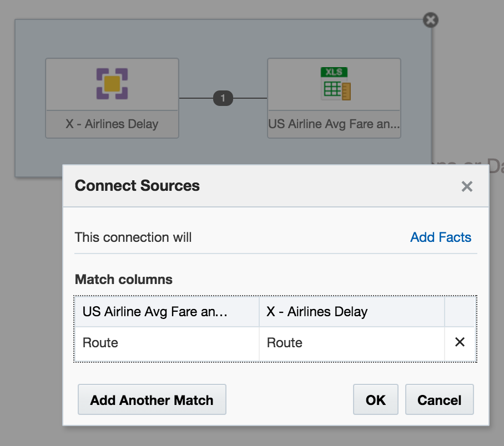Confirm the connection with OK

pyautogui.click(x=375, y=400)
